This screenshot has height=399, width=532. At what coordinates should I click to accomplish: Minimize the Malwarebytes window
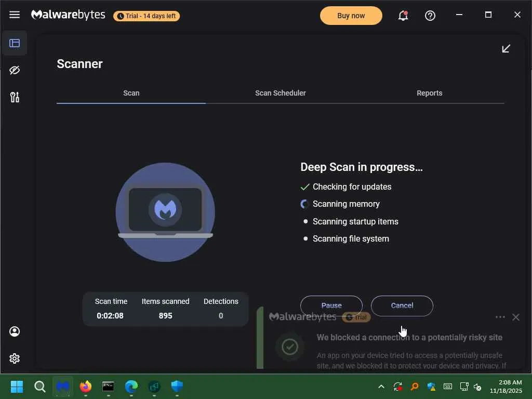(x=459, y=15)
